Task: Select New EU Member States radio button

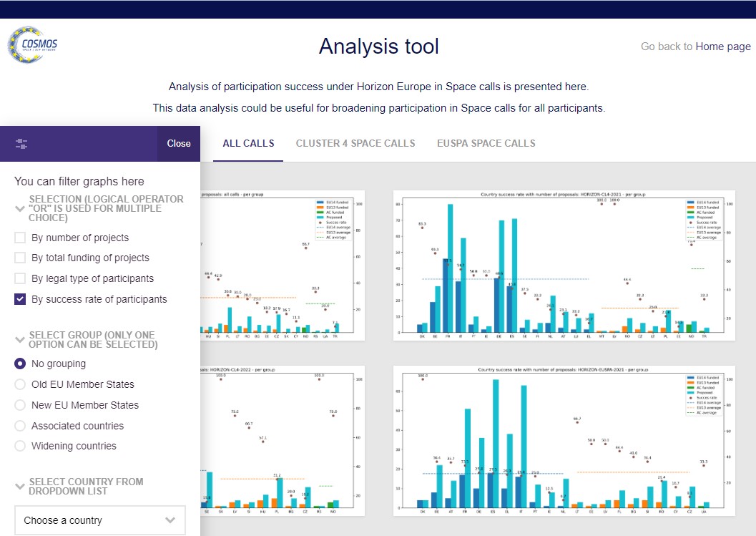Action: tap(21, 405)
